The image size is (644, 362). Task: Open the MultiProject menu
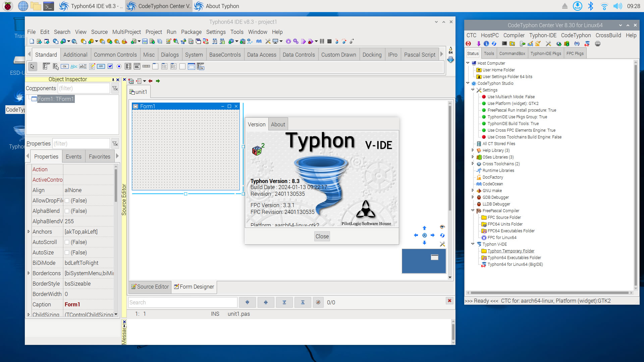click(126, 32)
